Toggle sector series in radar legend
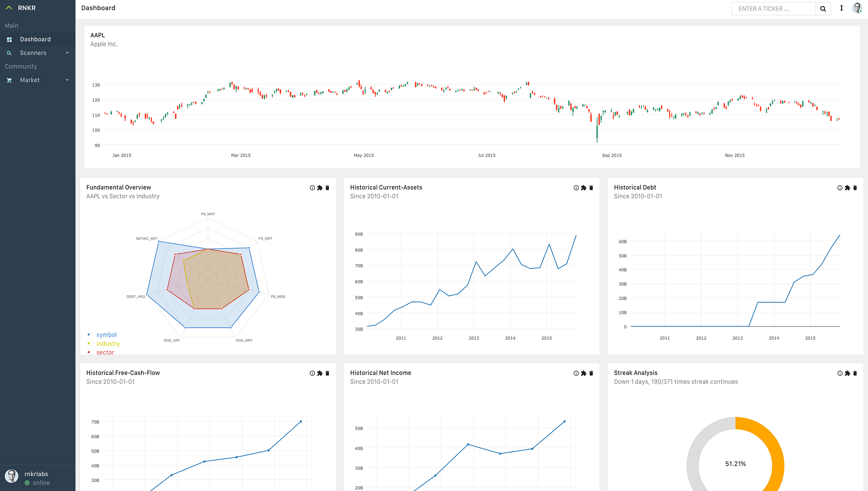 pyautogui.click(x=105, y=353)
